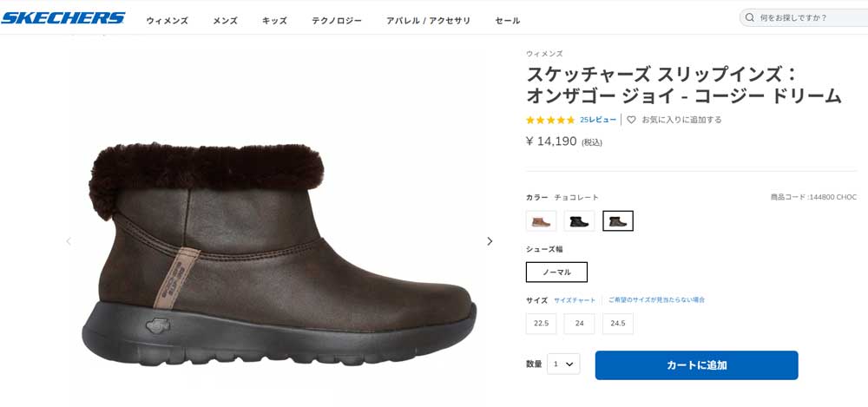The height and width of the screenshot is (407, 868).
Task: Show next product image arrow
Action: click(x=490, y=241)
